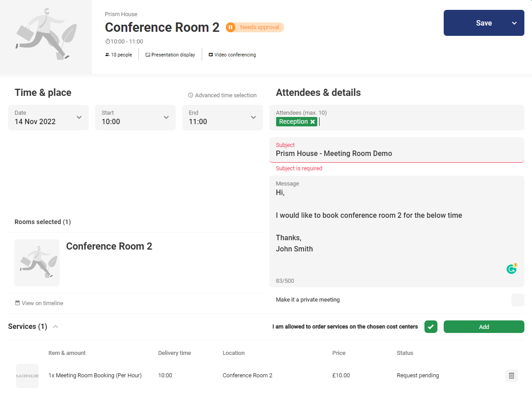Remove the Reception attendee tag
This screenshot has height=393, width=532.
(x=313, y=122)
